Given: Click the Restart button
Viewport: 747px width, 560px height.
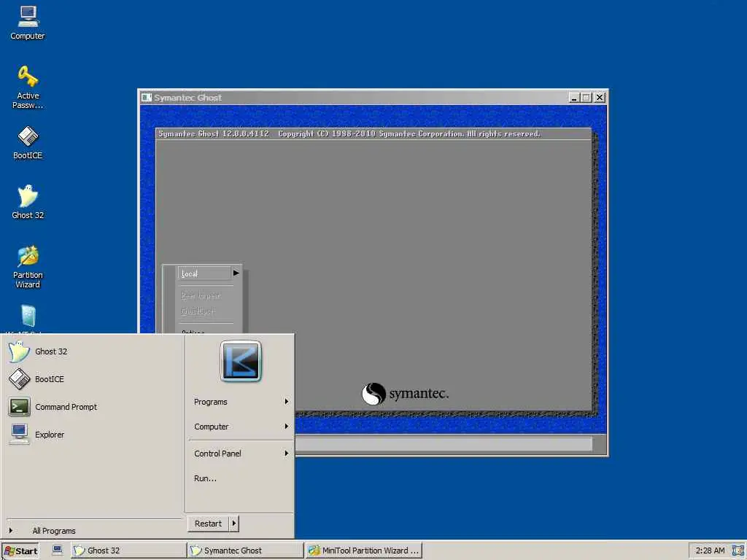Looking at the screenshot, I should coord(208,524).
